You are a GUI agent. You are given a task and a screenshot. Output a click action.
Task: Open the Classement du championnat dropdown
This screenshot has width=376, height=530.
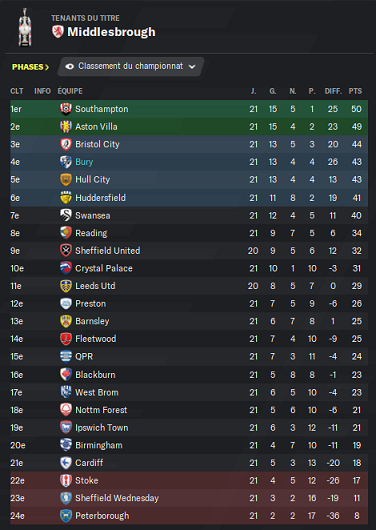131,67
